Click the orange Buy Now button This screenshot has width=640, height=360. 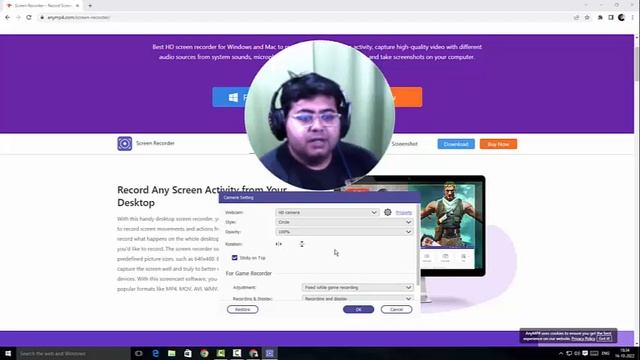(498, 144)
